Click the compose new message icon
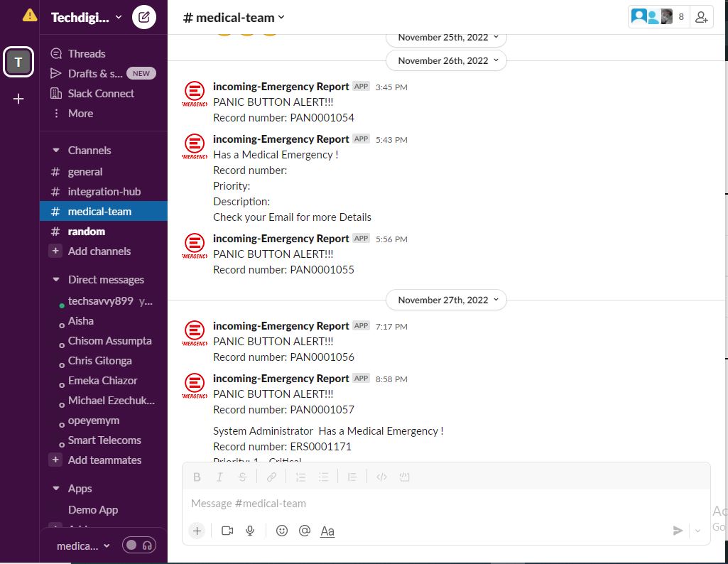 point(144,17)
